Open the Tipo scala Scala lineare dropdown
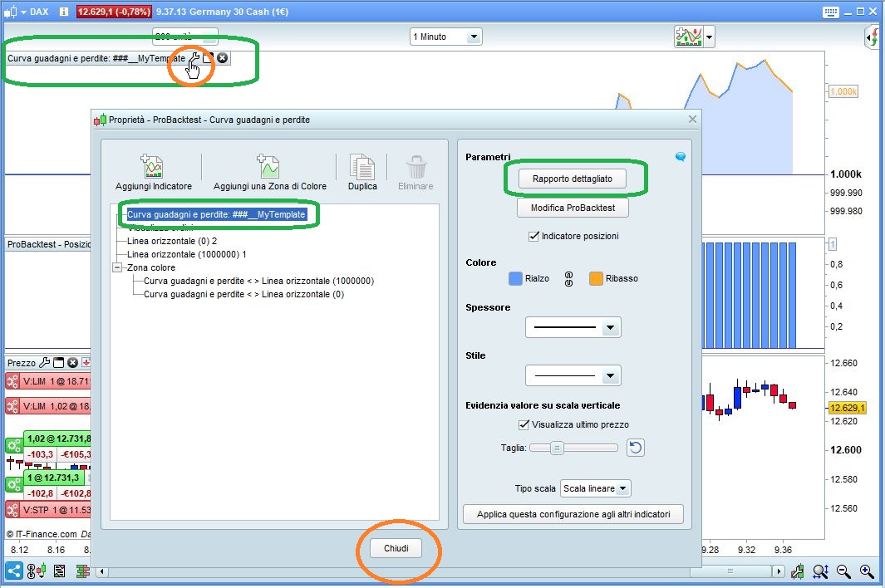Image resolution: width=885 pixels, height=588 pixels. coord(596,488)
